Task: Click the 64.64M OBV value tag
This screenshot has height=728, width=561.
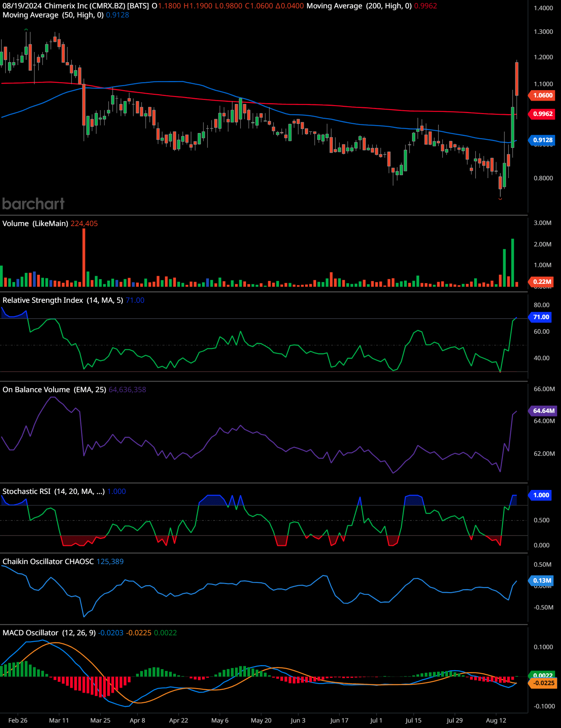Action: pyautogui.click(x=542, y=411)
